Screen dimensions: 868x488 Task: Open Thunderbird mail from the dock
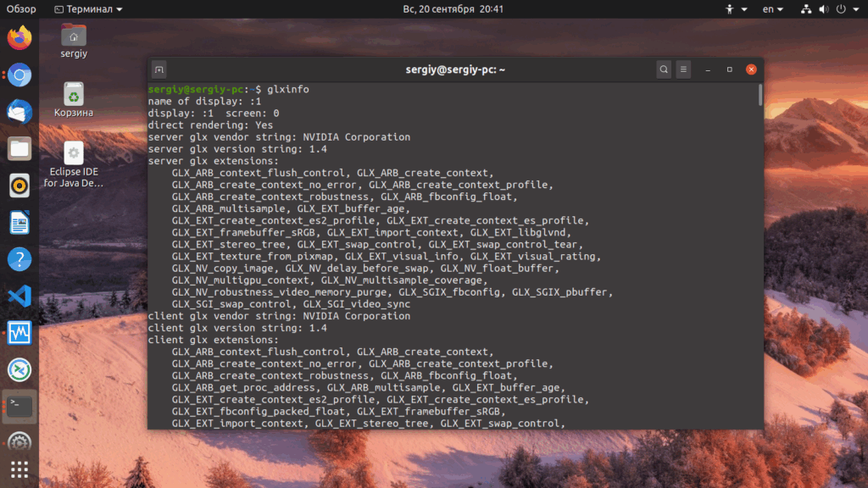coord(19,111)
